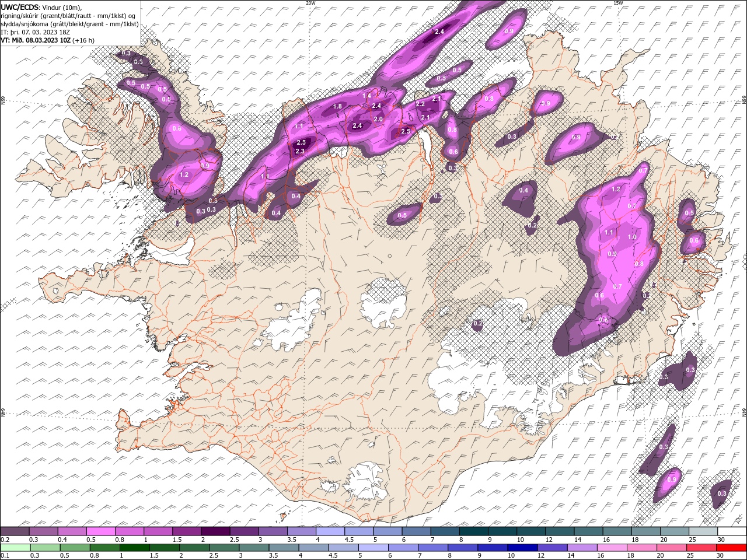This screenshot has width=747, height=560.
Task: Select the 1 swatch in the purple snow legend
Action: click(x=158, y=531)
